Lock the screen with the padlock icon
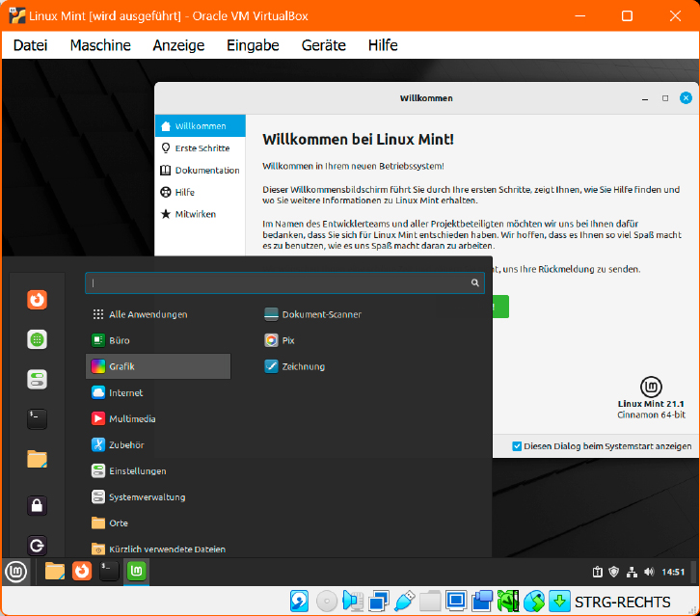Viewport: 700px width, 616px height. coord(37,505)
